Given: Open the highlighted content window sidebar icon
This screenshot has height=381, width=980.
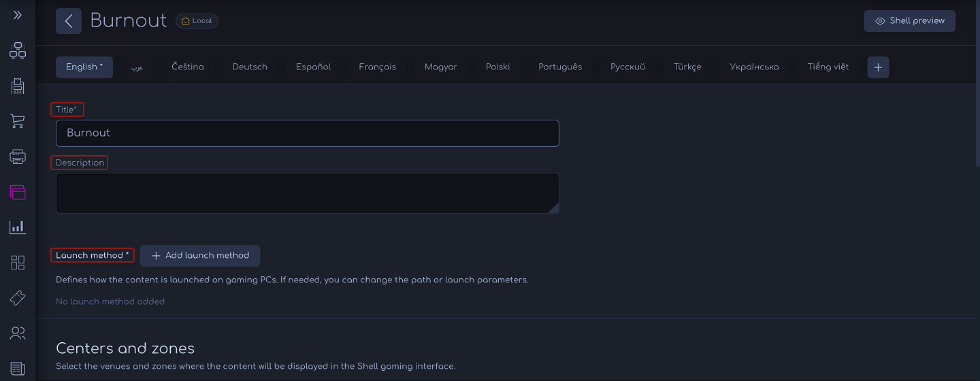Looking at the screenshot, I should [x=18, y=192].
